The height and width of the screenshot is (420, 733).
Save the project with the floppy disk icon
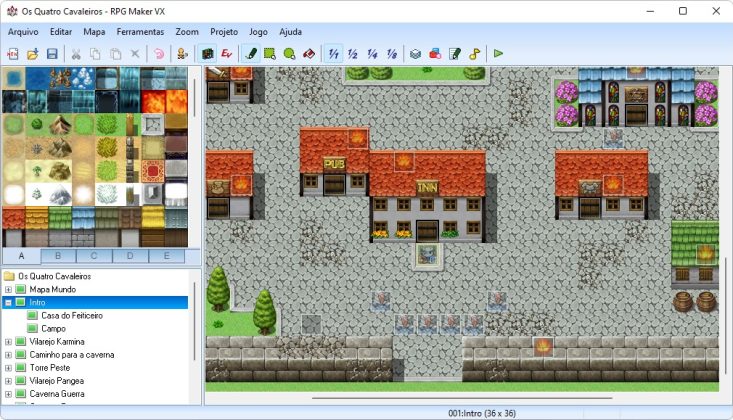(x=52, y=54)
